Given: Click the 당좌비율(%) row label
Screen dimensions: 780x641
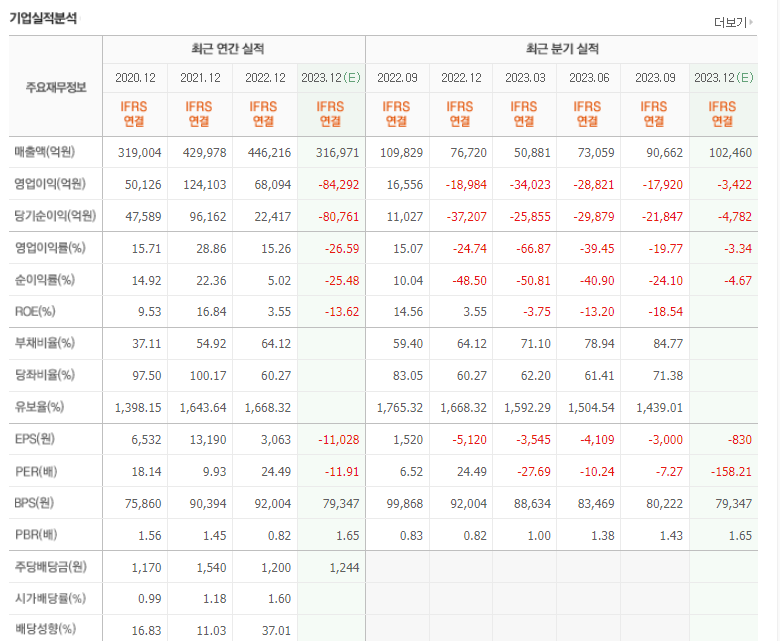Looking at the screenshot, I should [45, 375].
